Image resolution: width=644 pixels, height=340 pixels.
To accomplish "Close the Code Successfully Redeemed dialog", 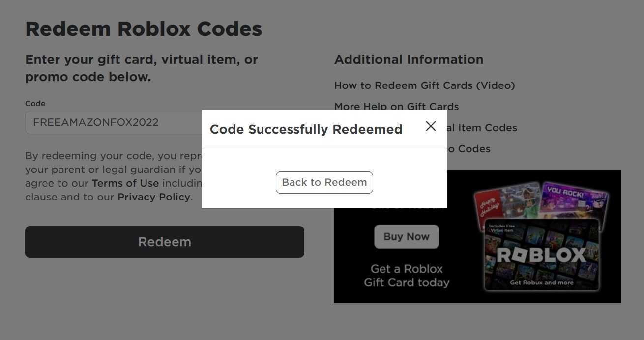I will (x=431, y=126).
